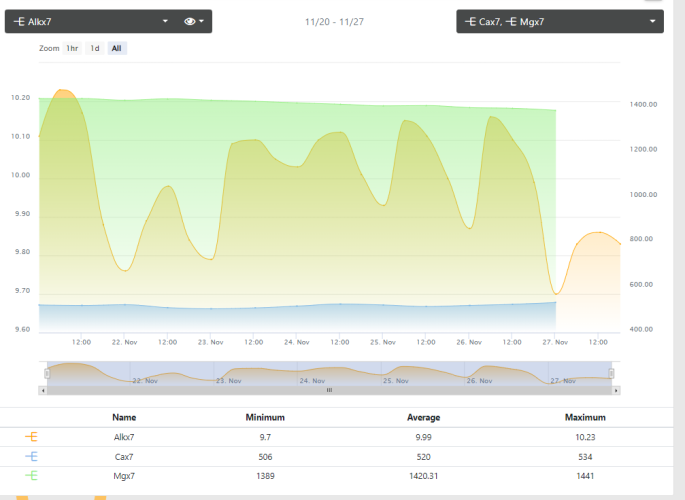Click the left arrow of the navigator scrollbar
This screenshot has height=500, width=685.
(43, 390)
